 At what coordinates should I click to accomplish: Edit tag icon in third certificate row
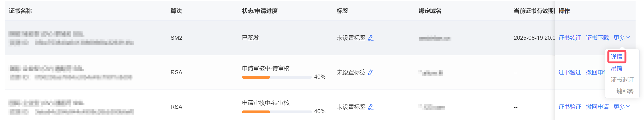click(371, 107)
